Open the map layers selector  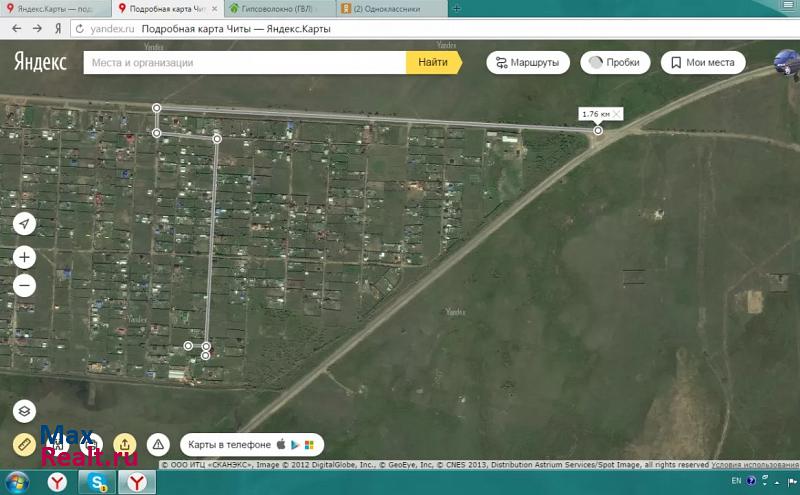25,411
